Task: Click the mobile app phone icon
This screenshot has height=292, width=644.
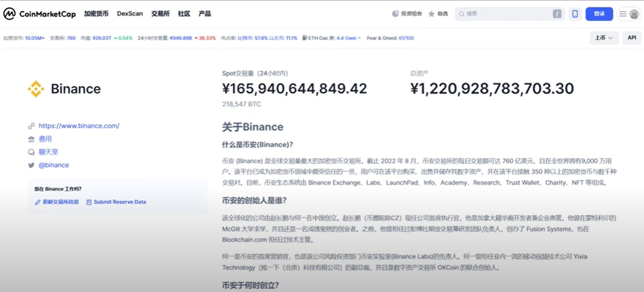Action: tap(575, 14)
